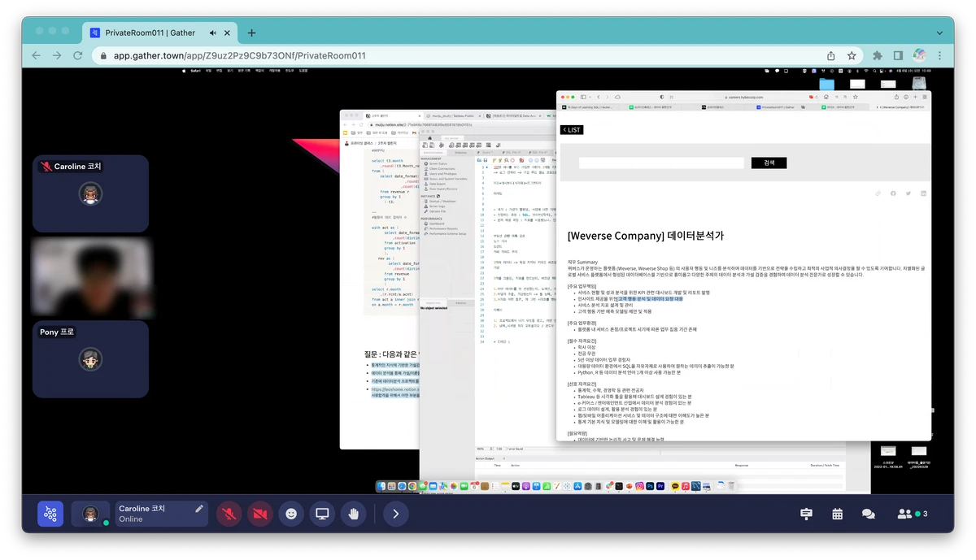Share job posting to Twitter icon

(908, 193)
